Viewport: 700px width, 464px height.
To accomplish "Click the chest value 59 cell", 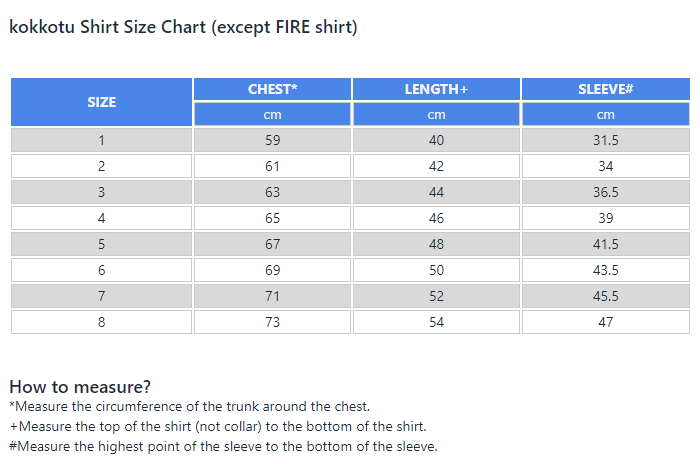I will (x=272, y=140).
